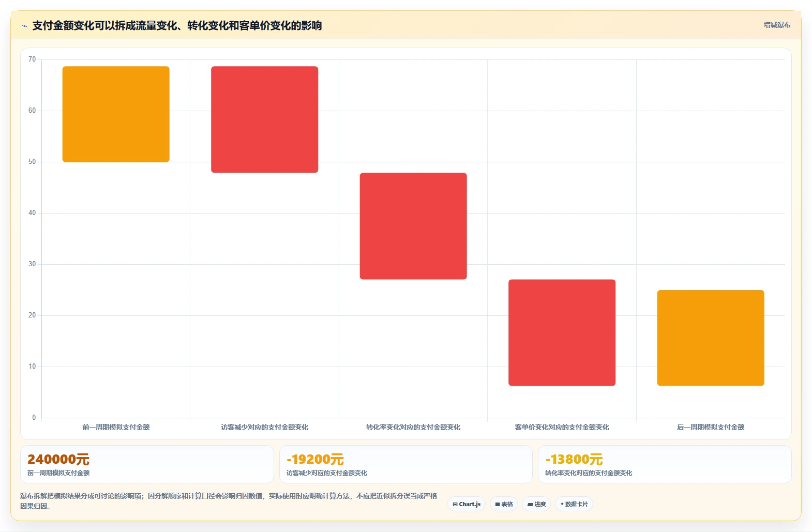Click x-axis label 转化率变化对应的支付金额变化

click(413, 427)
